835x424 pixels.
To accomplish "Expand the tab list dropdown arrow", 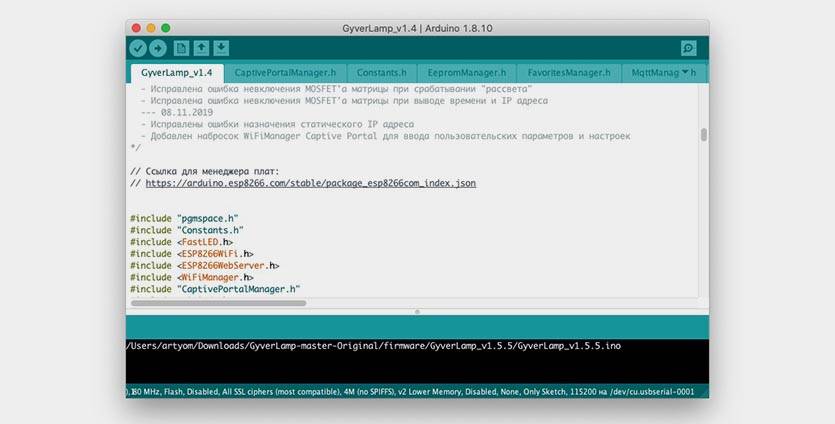I will [686, 73].
